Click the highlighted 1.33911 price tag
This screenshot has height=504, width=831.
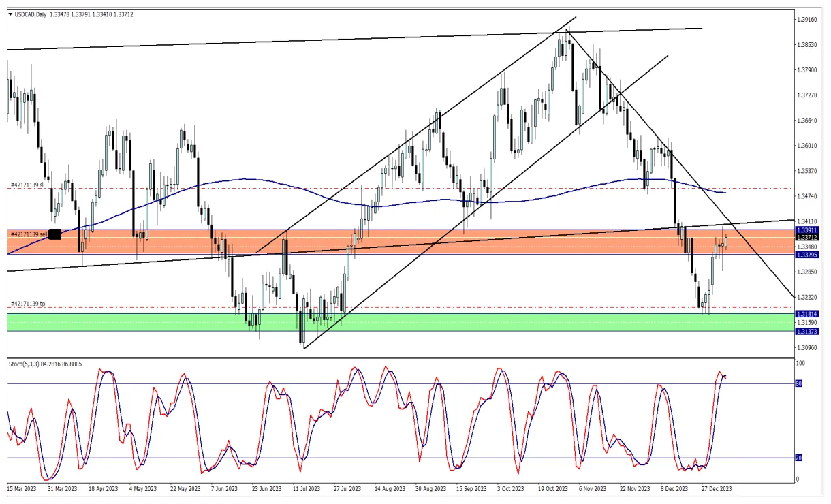[808, 230]
